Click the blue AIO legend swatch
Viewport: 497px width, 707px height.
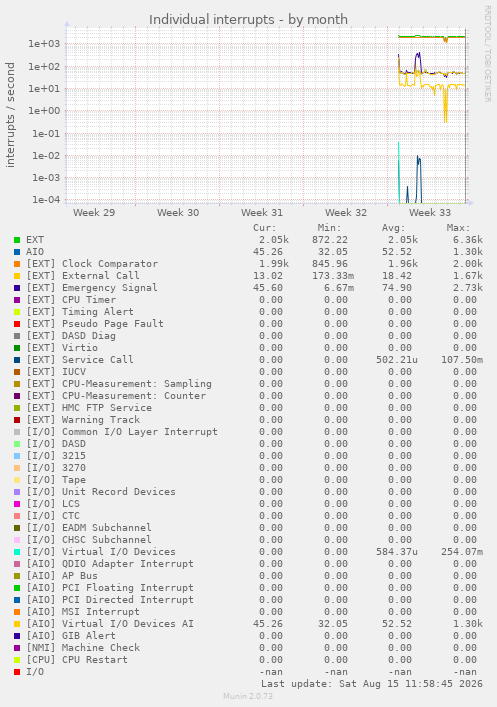(17, 252)
